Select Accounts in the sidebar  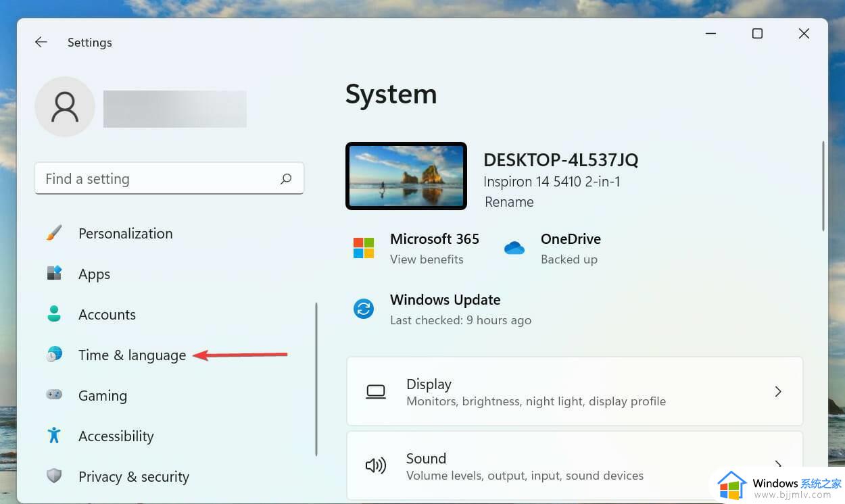pos(107,314)
